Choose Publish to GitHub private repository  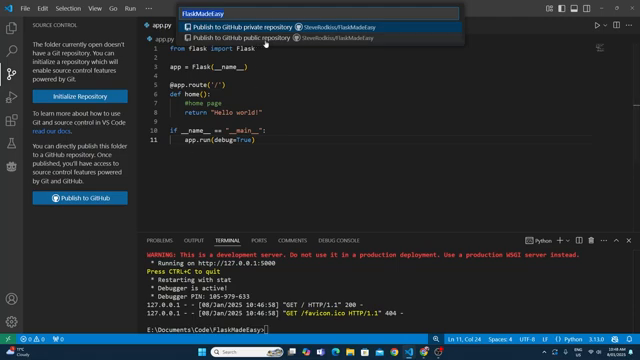320,27
